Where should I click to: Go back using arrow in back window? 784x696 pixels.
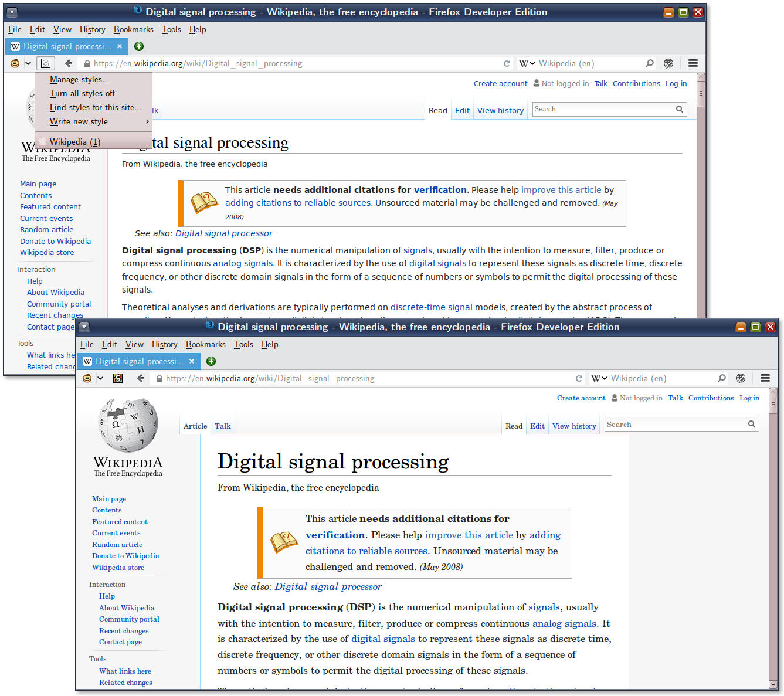69,63
